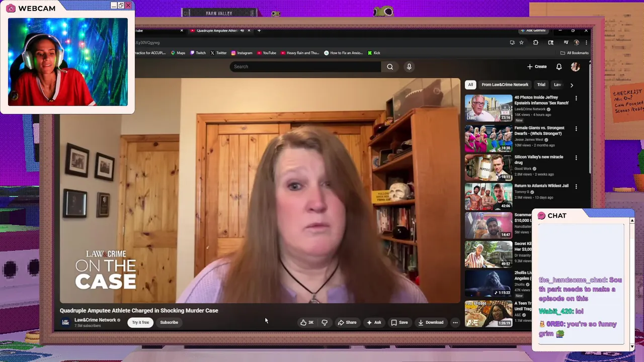The height and width of the screenshot is (362, 644).
Task: Bookmark this page with the star icon
Action: coord(522,43)
